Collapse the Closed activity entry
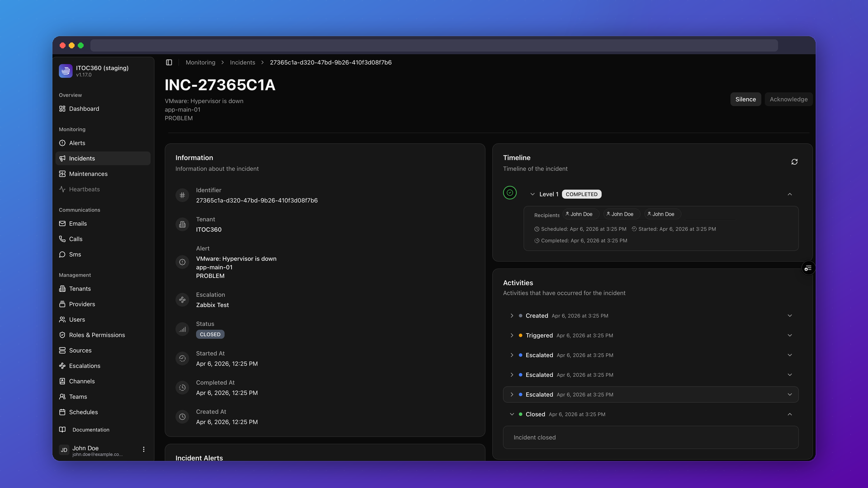The image size is (868, 488). tap(789, 414)
